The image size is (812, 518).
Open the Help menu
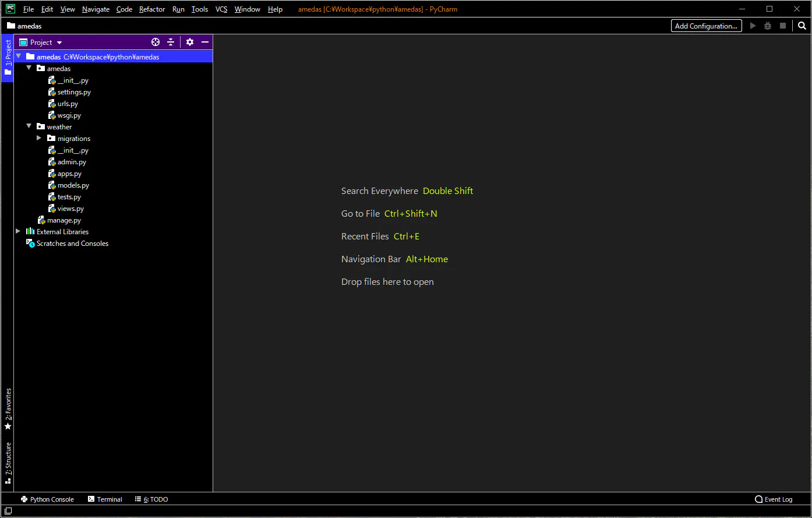click(275, 9)
